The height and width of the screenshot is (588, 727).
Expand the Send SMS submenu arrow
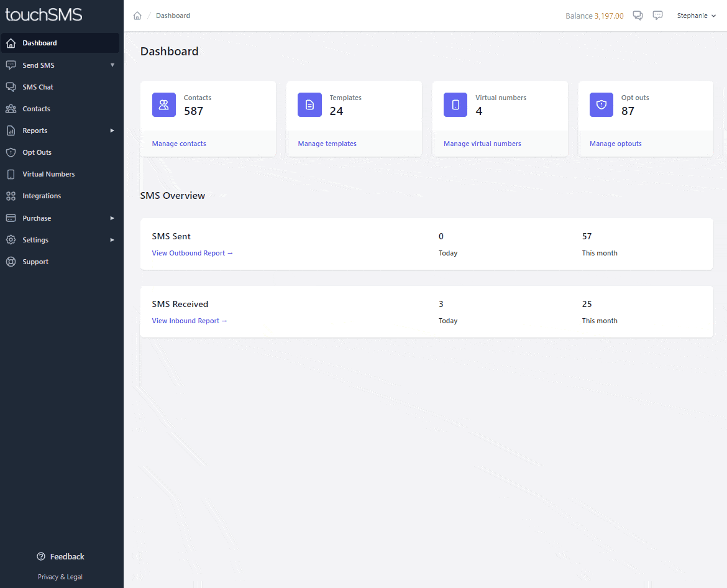(112, 65)
